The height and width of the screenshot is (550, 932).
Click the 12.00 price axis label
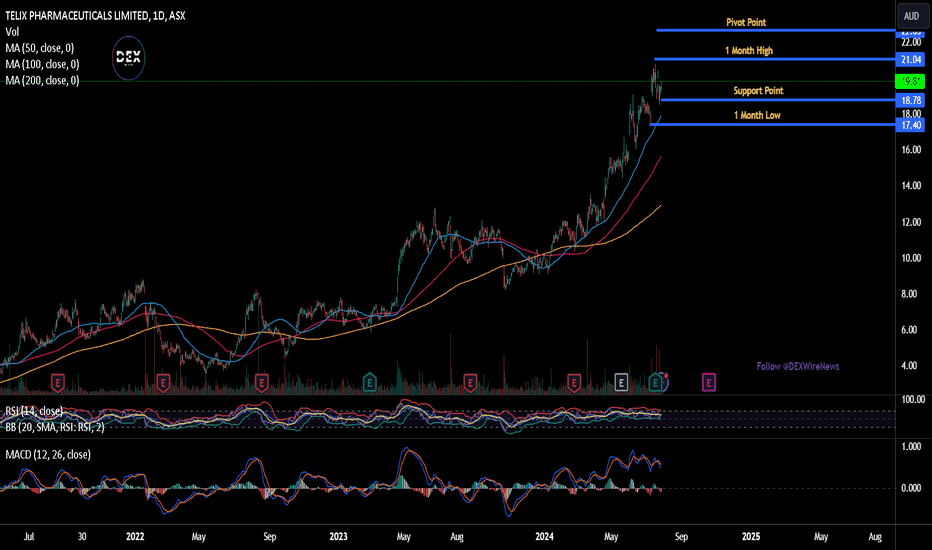(x=911, y=222)
